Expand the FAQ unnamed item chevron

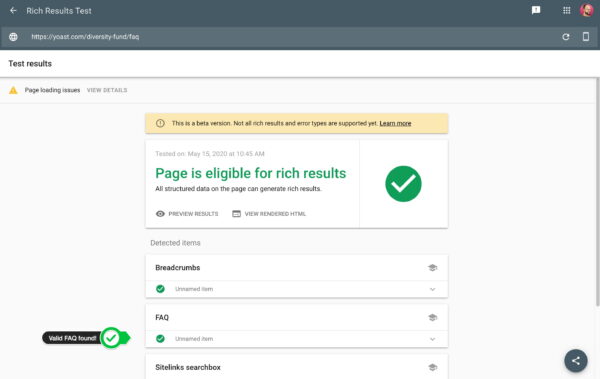click(432, 339)
